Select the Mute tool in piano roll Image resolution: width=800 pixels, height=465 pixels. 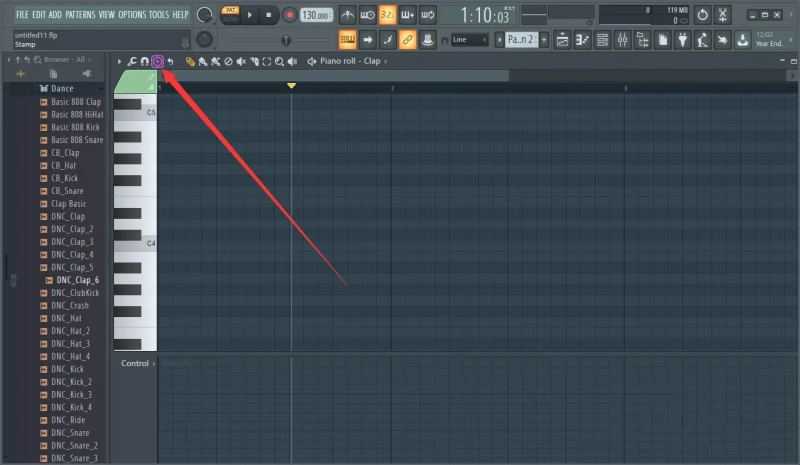[241, 61]
